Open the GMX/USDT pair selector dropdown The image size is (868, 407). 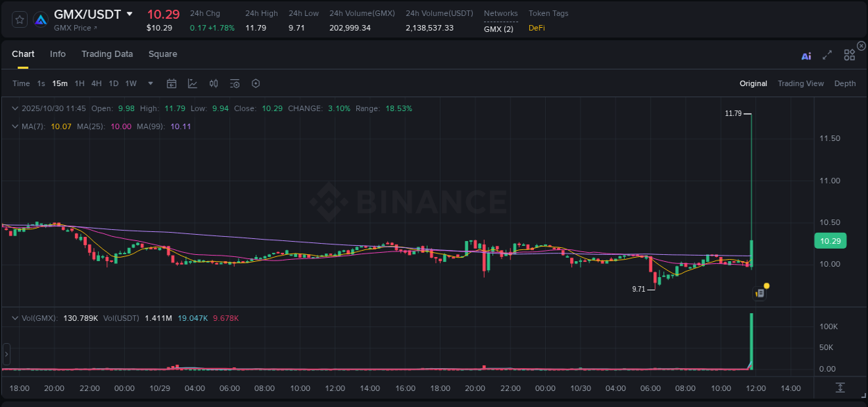[129, 14]
